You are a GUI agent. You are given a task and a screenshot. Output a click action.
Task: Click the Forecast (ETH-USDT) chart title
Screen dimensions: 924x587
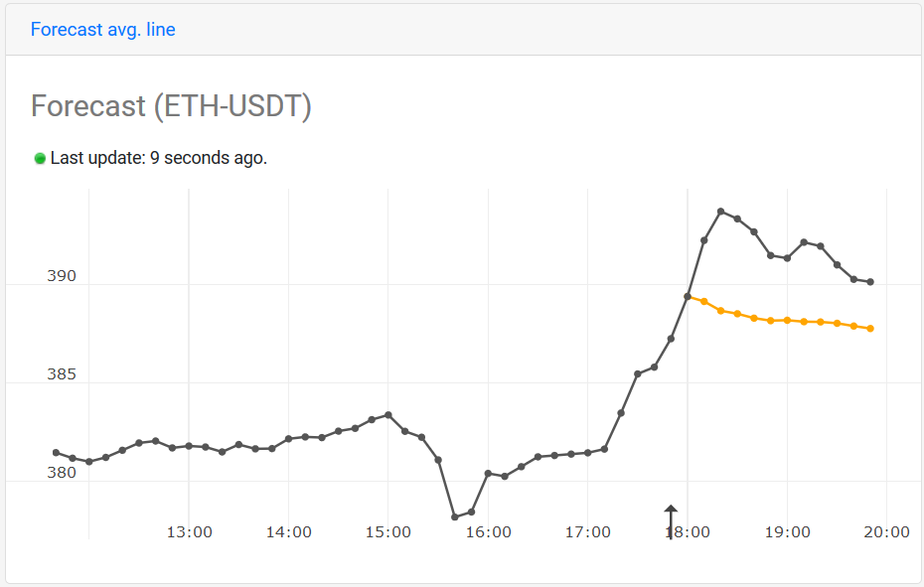pyautogui.click(x=171, y=106)
